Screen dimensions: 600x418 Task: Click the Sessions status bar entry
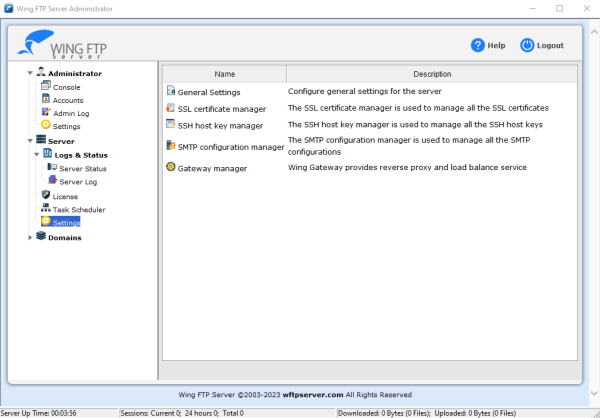tap(182, 413)
